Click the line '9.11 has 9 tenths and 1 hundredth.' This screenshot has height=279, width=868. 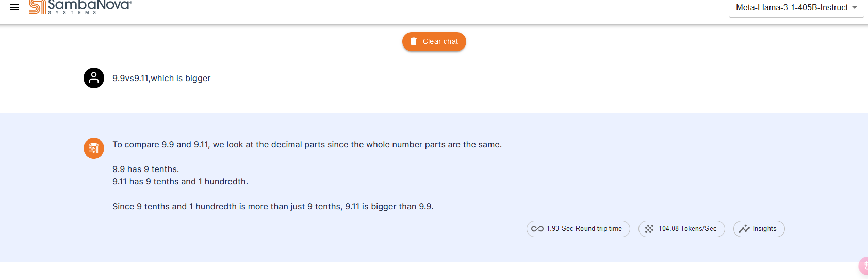click(x=181, y=181)
